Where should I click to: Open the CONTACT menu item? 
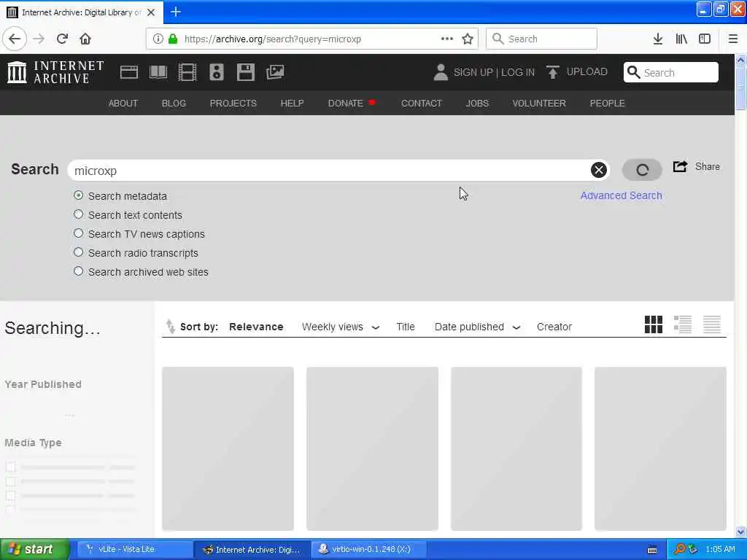tap(422, 104)
